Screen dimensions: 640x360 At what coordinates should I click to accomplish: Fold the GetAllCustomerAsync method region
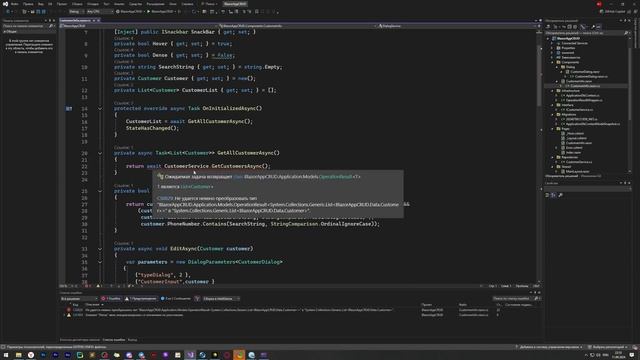[100, 153]
